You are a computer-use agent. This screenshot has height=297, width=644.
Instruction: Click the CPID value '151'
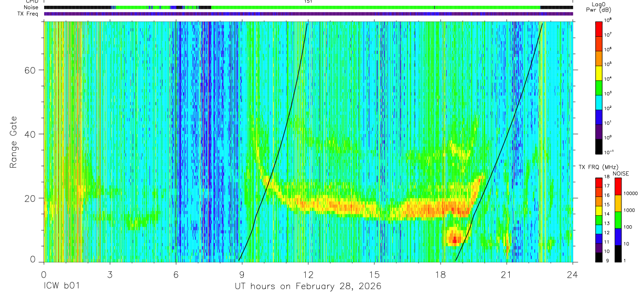click(x=308, y=2)
